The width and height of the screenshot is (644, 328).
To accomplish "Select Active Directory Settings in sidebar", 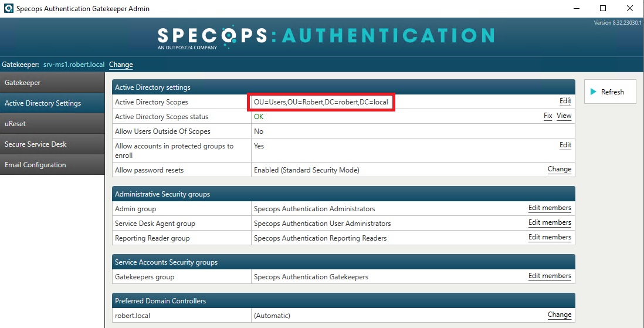I will coord(52,103).
